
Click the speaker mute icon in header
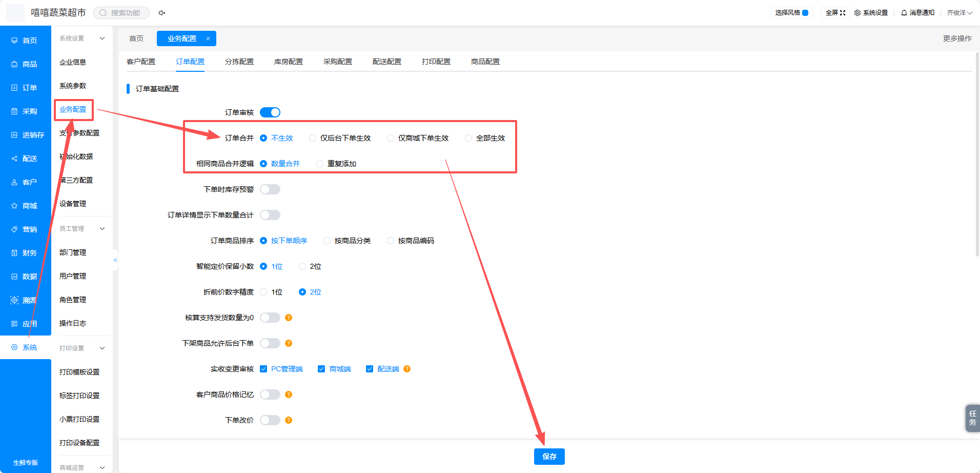[162, 13]
